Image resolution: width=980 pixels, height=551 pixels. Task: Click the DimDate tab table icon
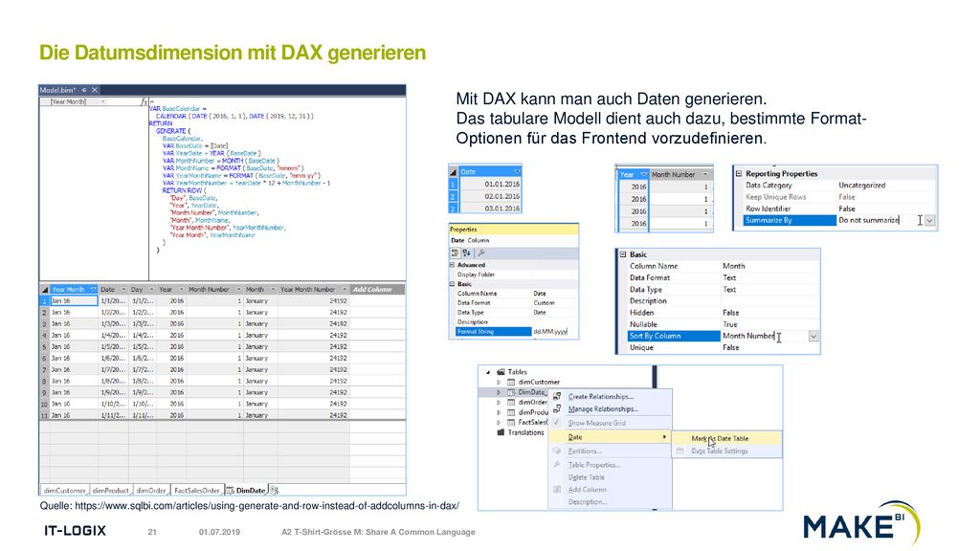click(230, 491)
